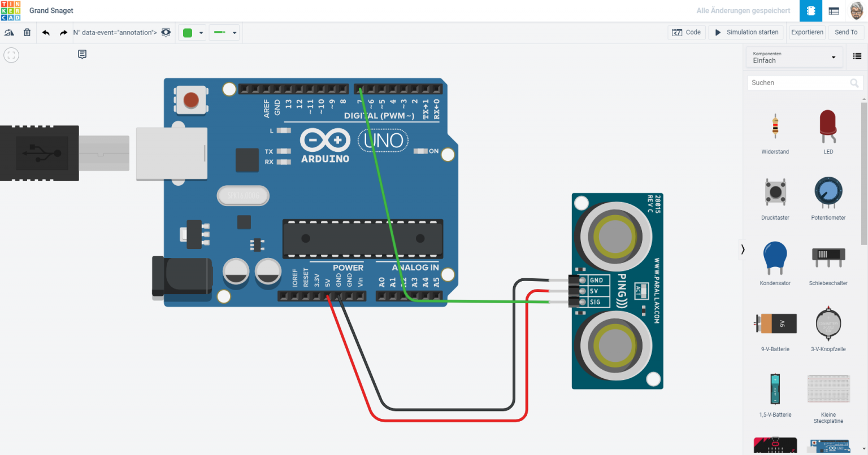Start the simulation with Simulation starten
The image size is (868, 455).
[x=746, y=32]
